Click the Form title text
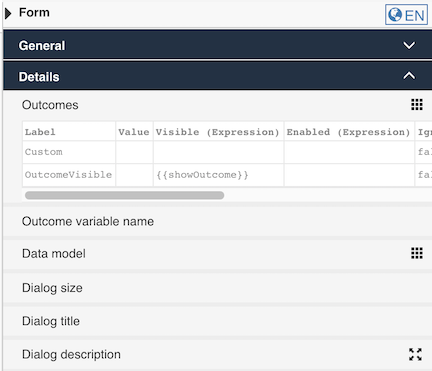The height and width of the screenshot is (371, 432). [34, 13]
